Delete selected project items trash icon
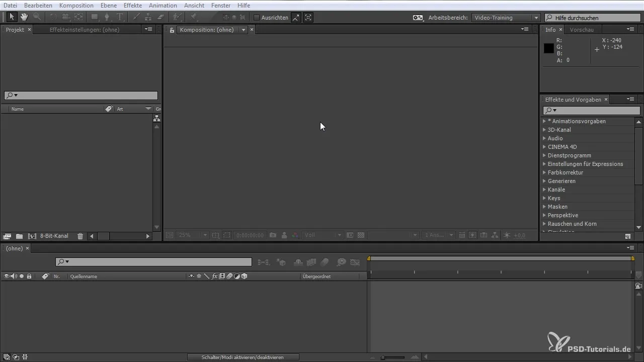Screen dimensions: 644x362 (x=80, y=236)
